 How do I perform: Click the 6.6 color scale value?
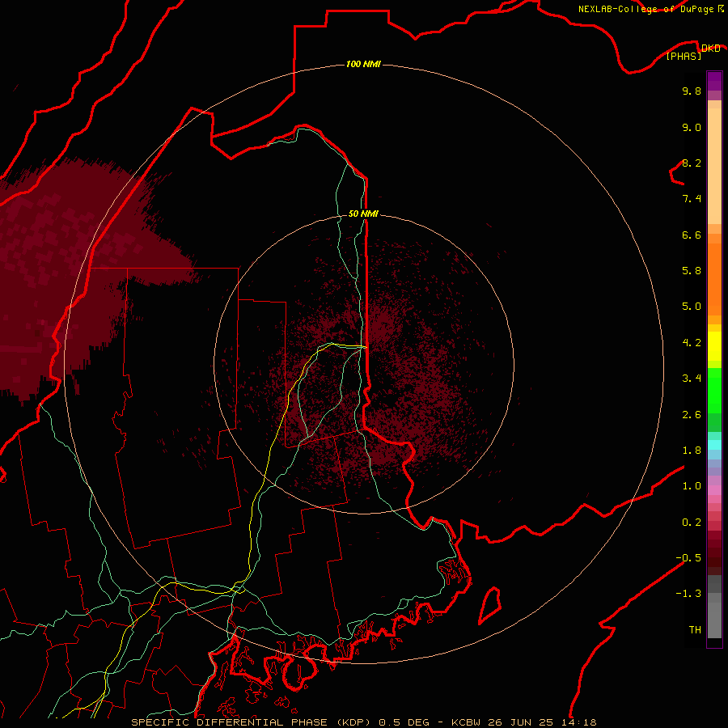tap(692, 235)
